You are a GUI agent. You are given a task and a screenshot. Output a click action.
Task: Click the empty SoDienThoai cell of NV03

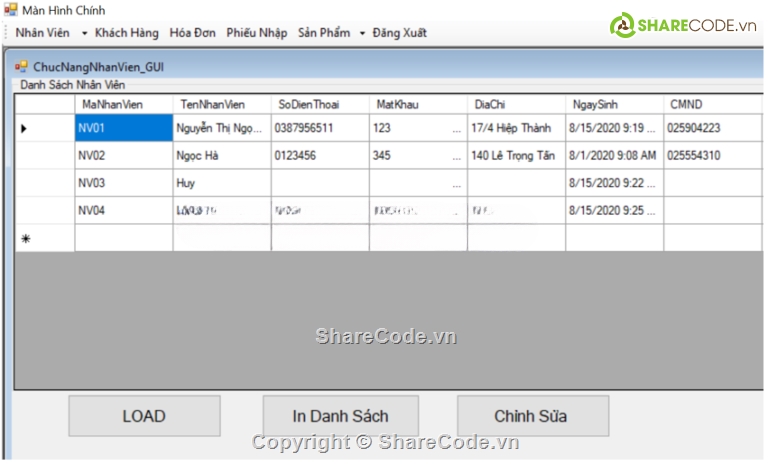click(x=320, y=183)
